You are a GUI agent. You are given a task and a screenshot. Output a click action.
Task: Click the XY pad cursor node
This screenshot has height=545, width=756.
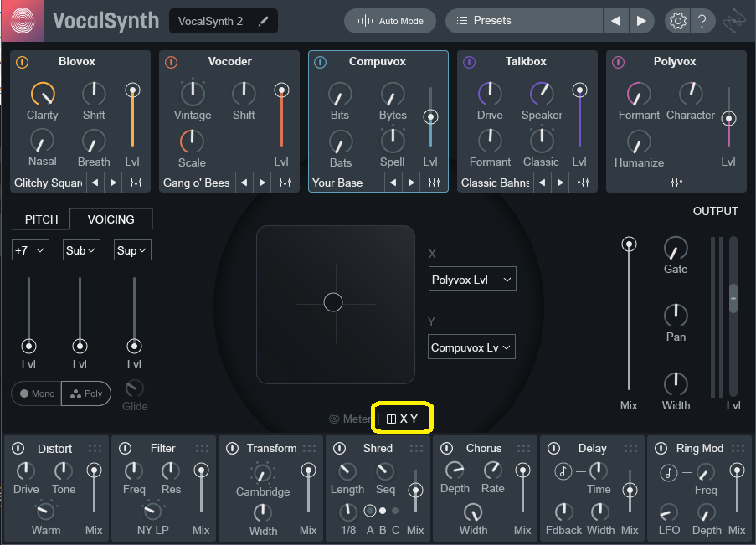tap(333, 302)
